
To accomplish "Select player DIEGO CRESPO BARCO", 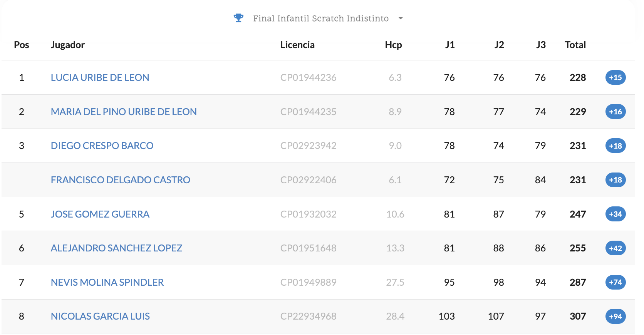I will (102, 146).
